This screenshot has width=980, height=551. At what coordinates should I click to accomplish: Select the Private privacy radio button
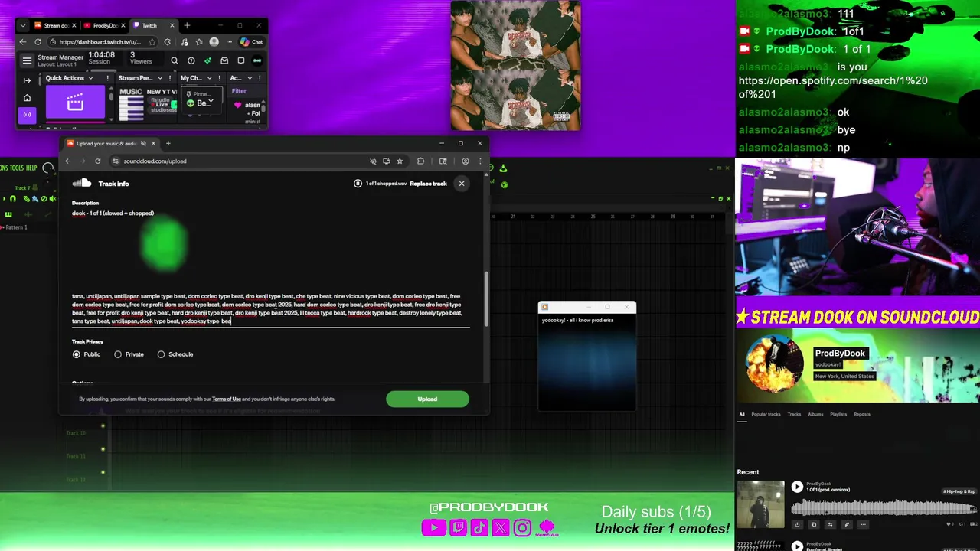[x=118, y=354]
